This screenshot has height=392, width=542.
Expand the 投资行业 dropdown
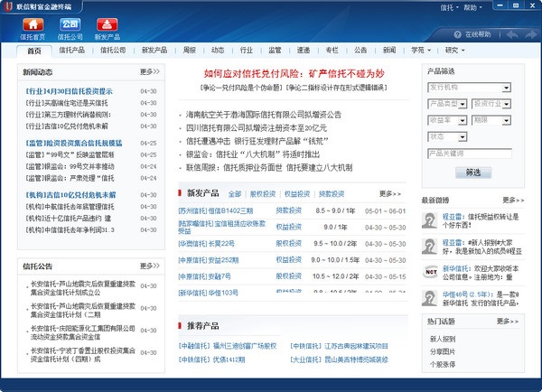(x=507, y=104)
